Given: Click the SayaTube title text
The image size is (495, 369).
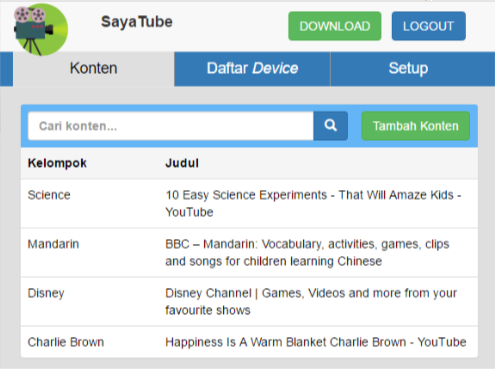Looking at the screenshot, I should [137, 22].
